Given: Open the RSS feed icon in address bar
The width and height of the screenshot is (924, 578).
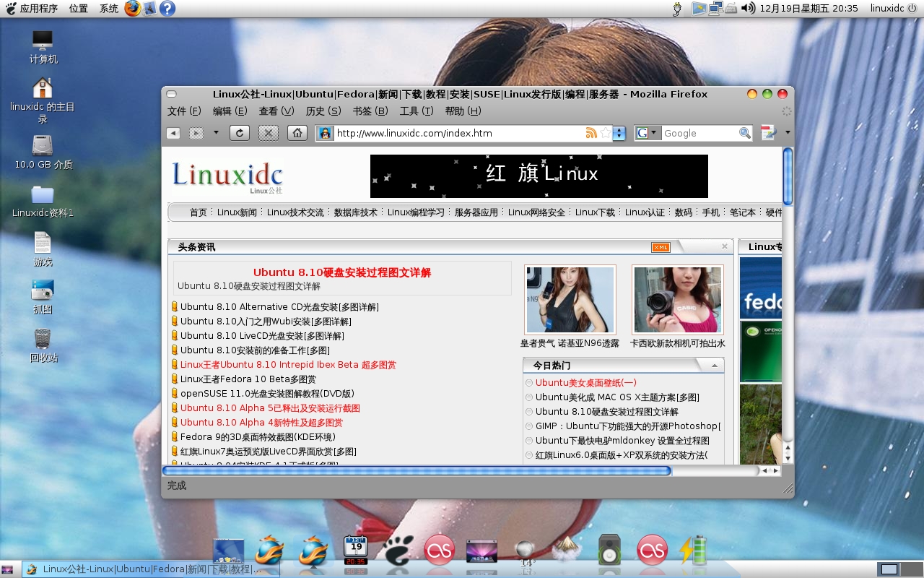Looking at the screenshot, I should (x=593, y=133).
